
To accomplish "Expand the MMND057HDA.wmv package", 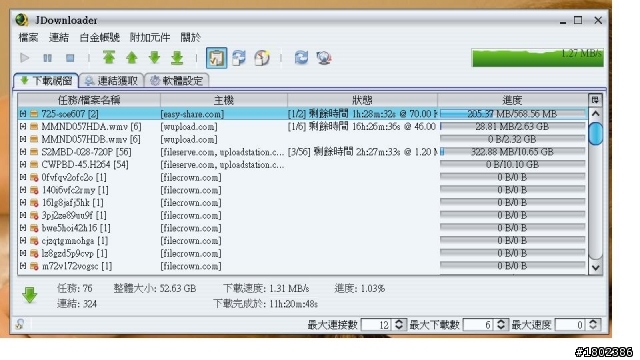I will coord(23,127).
